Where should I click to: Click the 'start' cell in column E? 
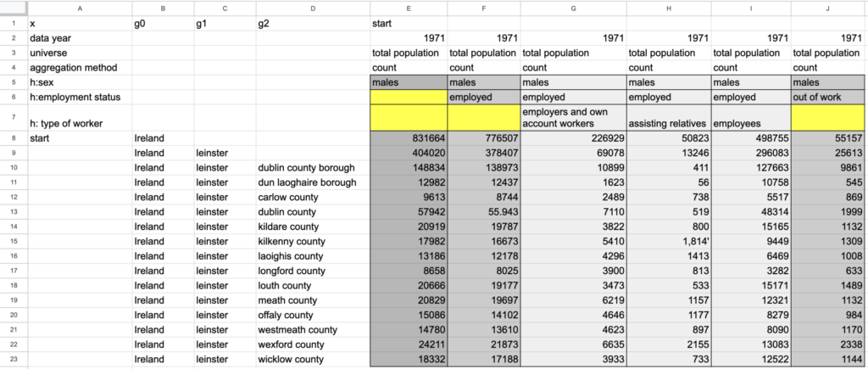point(409,24)
